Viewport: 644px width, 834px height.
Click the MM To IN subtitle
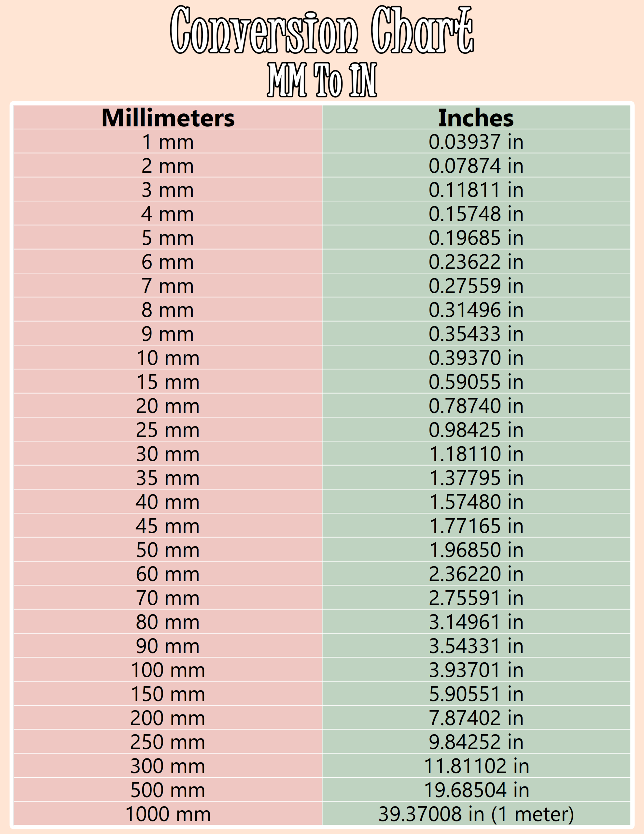pyautogui.click(x=322, y=80)
